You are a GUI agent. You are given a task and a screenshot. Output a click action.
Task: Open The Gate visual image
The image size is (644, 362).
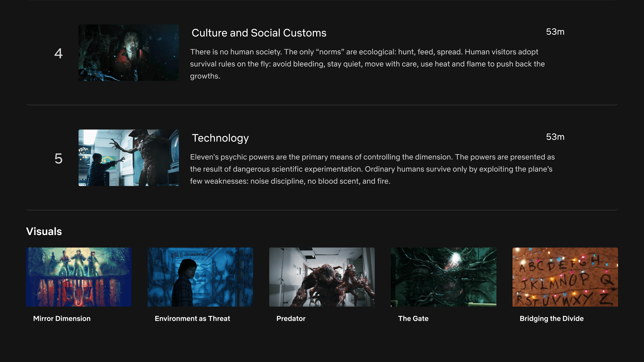click(443, 277)
